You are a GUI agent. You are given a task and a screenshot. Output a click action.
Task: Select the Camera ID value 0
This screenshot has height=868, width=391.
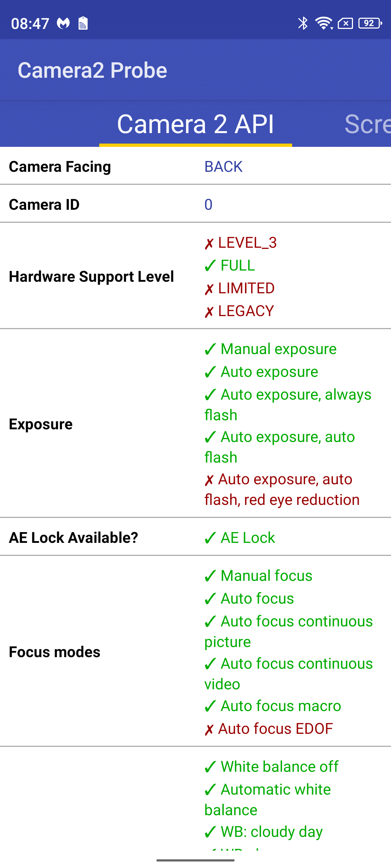click(209, 205)
